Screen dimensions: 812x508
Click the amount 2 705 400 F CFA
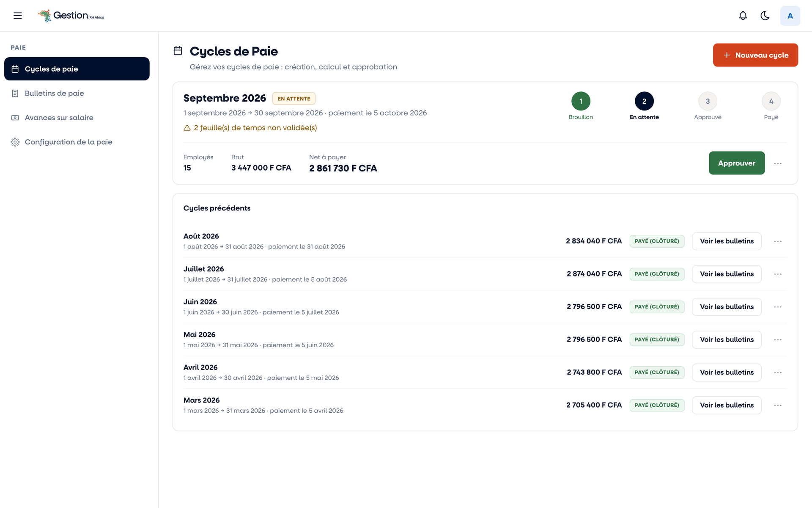(594, 405)
